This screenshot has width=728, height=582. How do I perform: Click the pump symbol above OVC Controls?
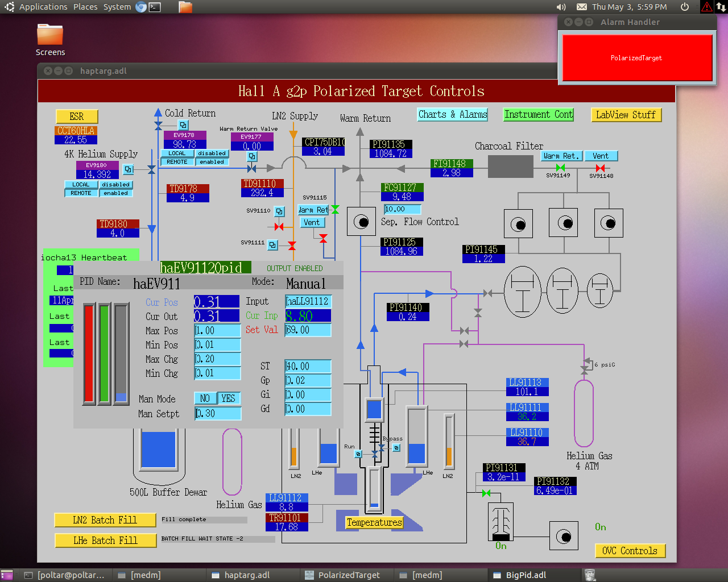click(564, 536)
